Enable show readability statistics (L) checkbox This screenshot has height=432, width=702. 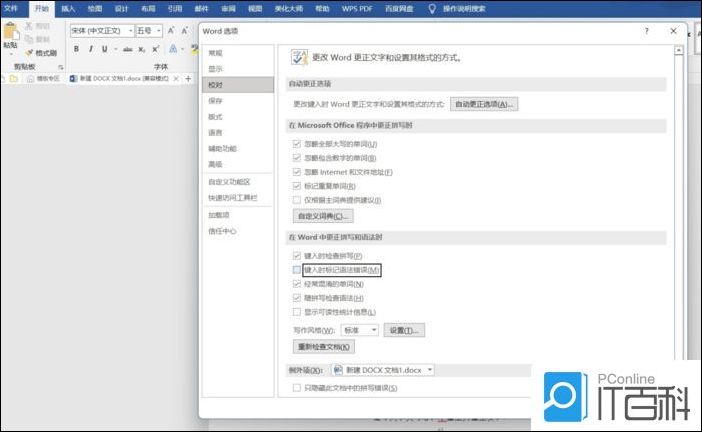pos(296,312)
